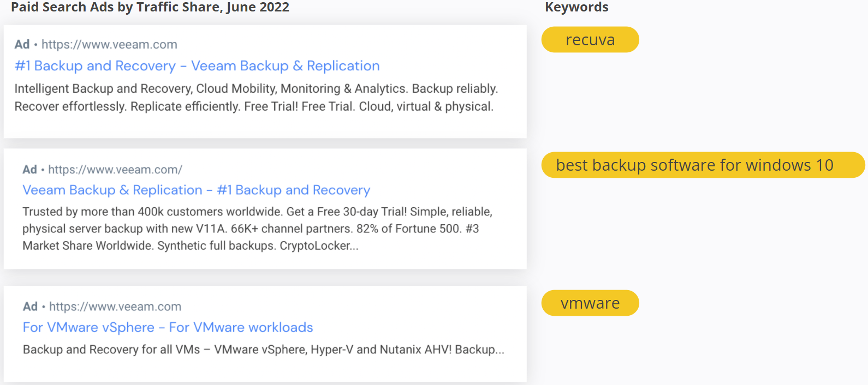The height and width of the screenshot is (385, 868).
Task: Click the "Keywords" column heading
Action: [576, 7]
